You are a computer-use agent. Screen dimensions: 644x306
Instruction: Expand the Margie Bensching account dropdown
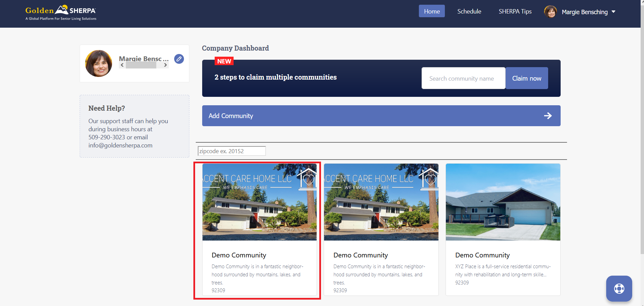[x=613, y=12]
